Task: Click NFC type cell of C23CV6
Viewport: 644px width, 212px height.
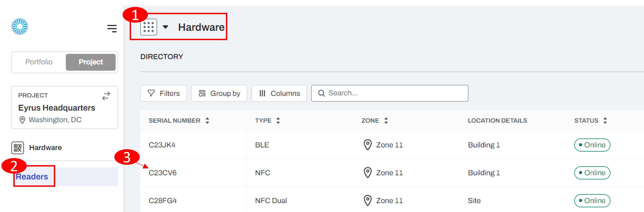Action: click(262, 173)
